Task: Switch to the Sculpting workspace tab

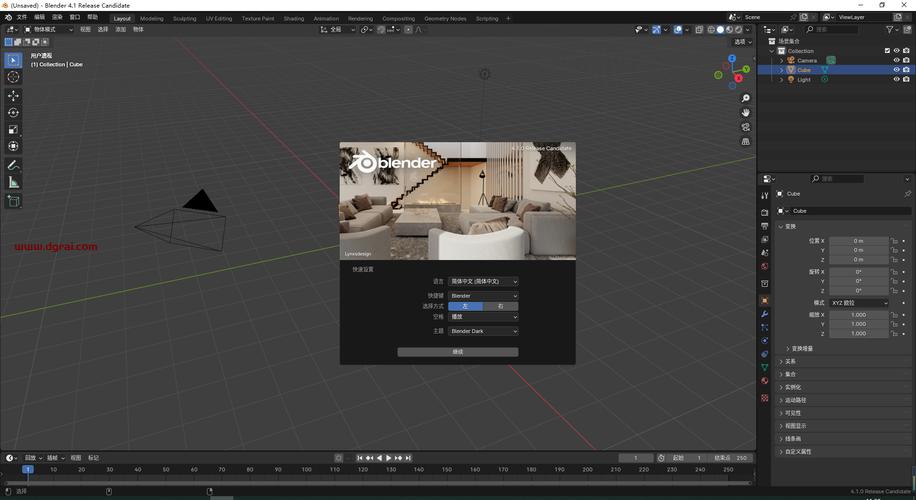Action: [185, 19]
